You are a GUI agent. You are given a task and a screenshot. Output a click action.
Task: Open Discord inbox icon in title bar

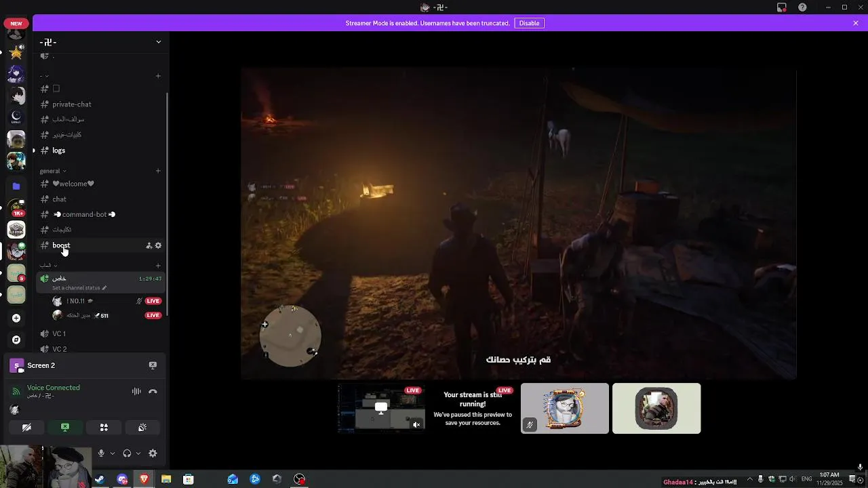tap(782, 7)
